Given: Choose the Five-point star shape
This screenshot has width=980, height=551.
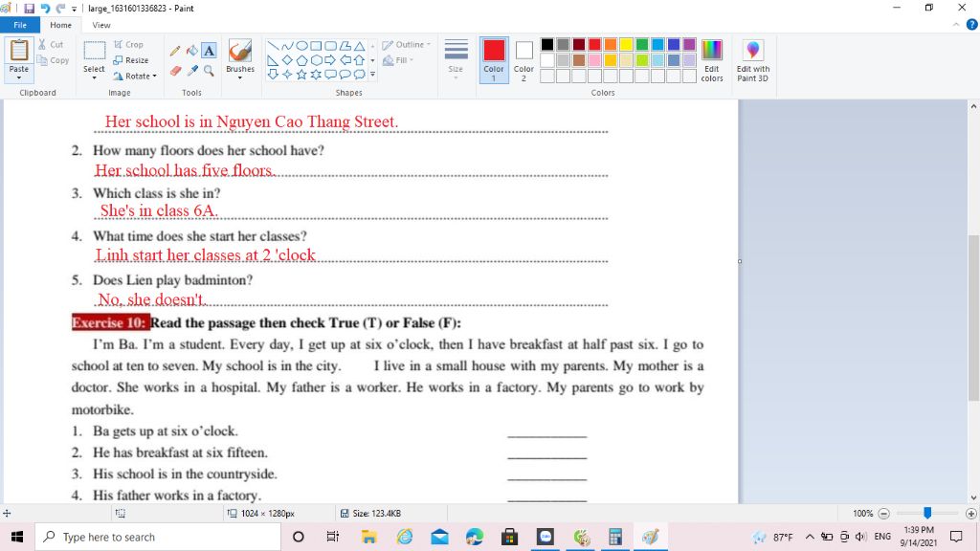Looking at the screenshot, I should coord(301,75).
